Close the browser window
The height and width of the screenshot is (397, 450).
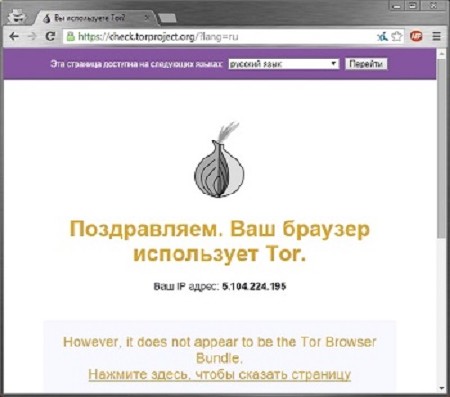click(433, 5)
